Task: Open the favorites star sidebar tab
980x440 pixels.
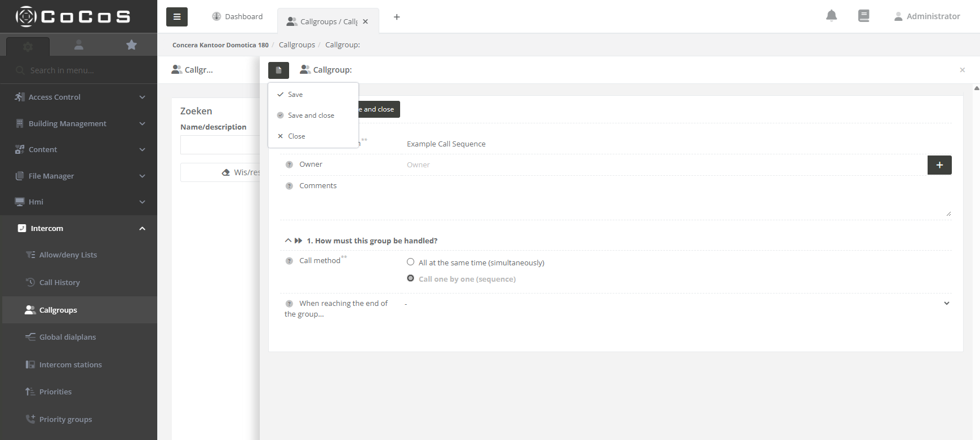Action: pos(131,45)
